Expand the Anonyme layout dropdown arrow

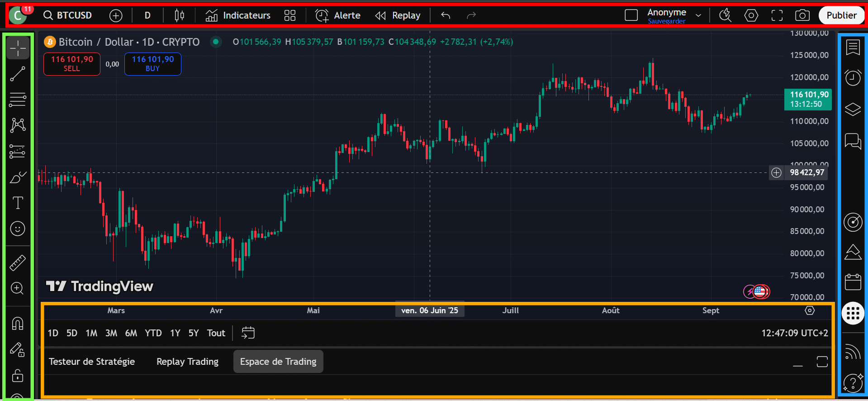[x=698, y=15]
